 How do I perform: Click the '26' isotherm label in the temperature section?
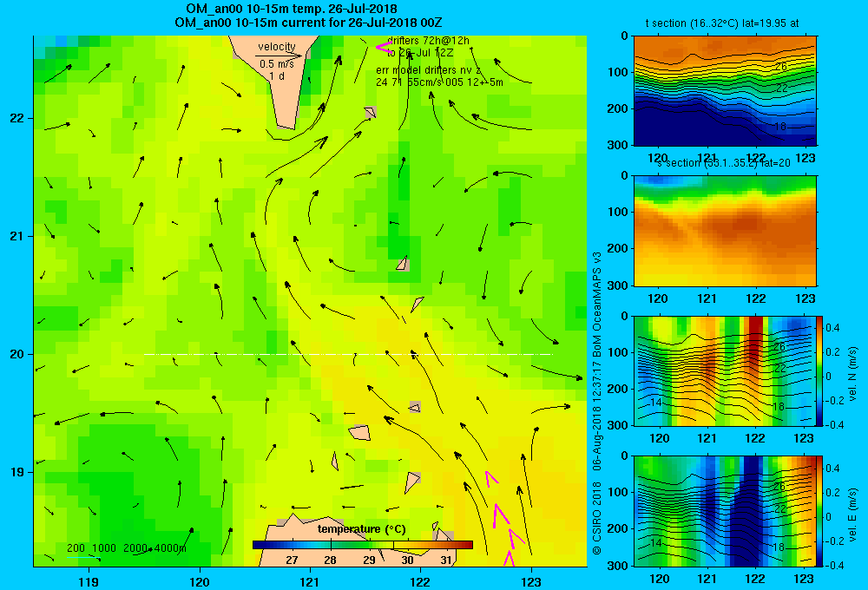[780, 67]
